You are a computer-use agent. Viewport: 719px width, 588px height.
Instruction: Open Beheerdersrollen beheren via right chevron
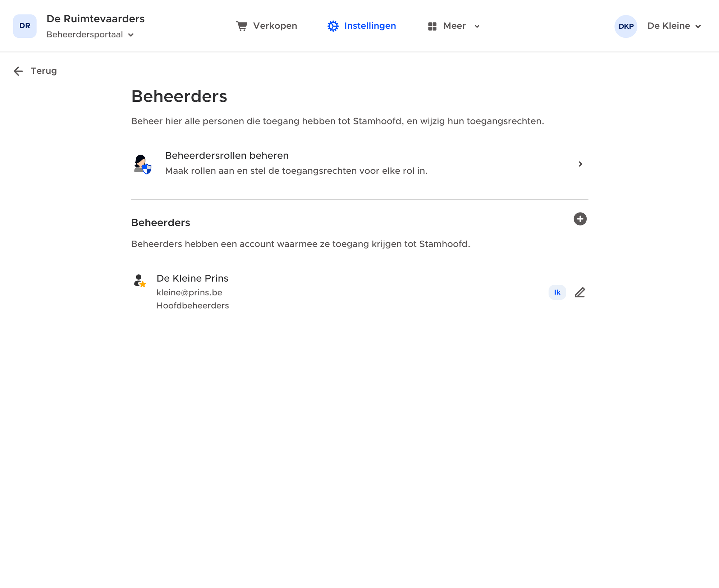tap(580, 164)
